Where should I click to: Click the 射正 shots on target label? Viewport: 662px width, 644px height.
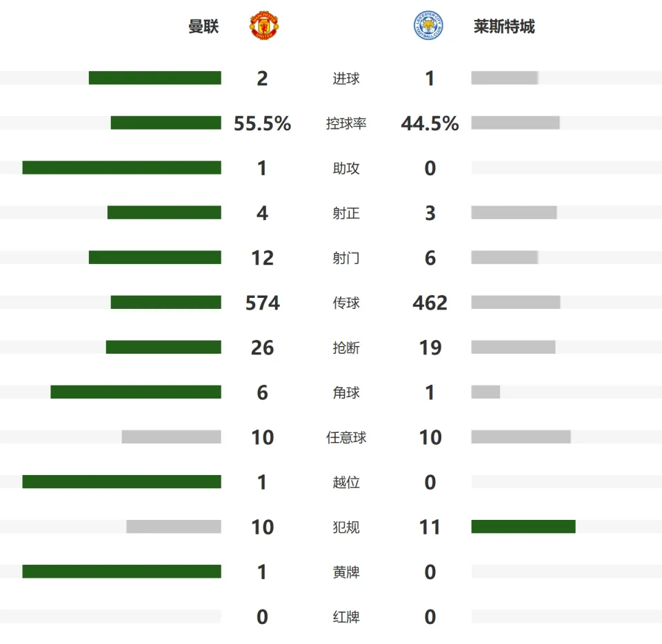(345, 213)
